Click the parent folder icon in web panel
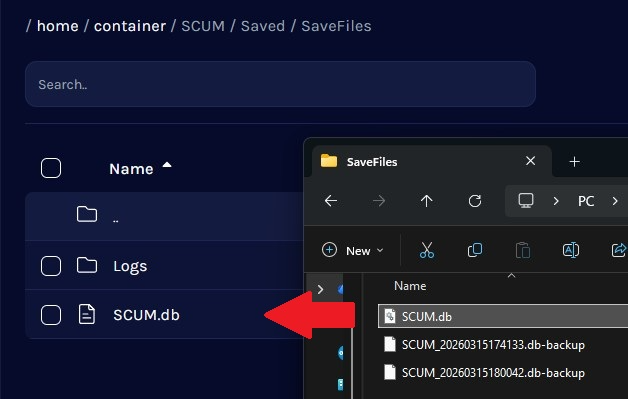The width and height of the screenshot is (628, 399). click(x=87, y=214)
